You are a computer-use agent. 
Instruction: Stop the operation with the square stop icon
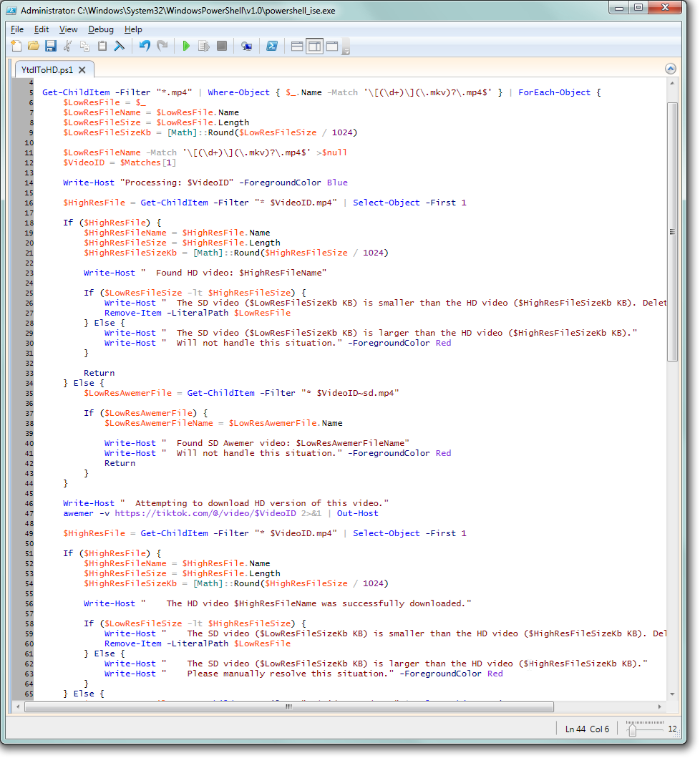222,47
